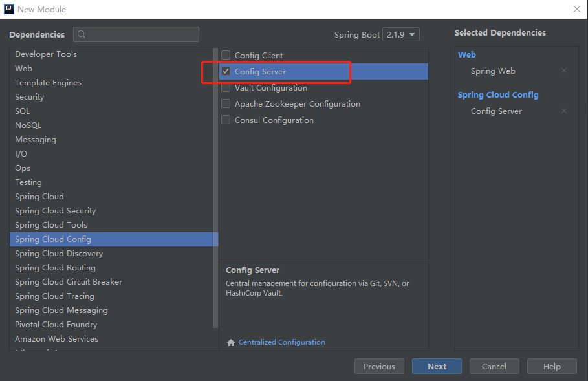588x381 pixels.
Task: Tick the Vault Configuration checkbox
Action: 226,88
